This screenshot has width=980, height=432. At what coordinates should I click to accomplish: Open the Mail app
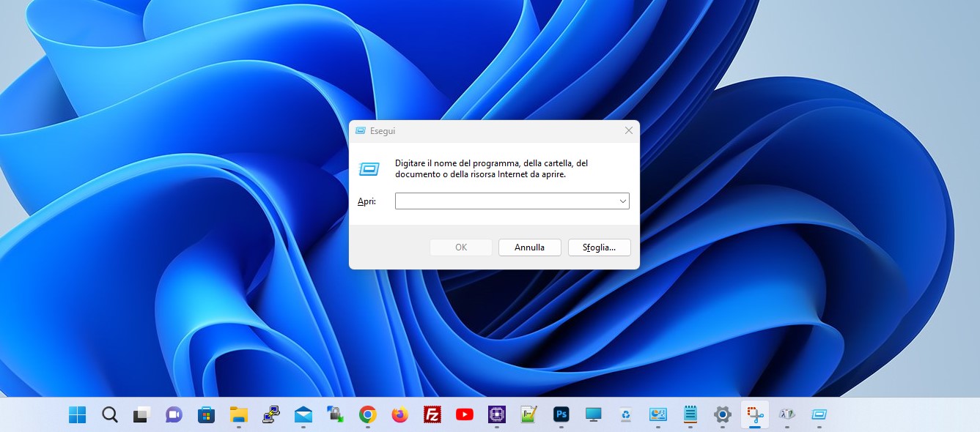303,414
